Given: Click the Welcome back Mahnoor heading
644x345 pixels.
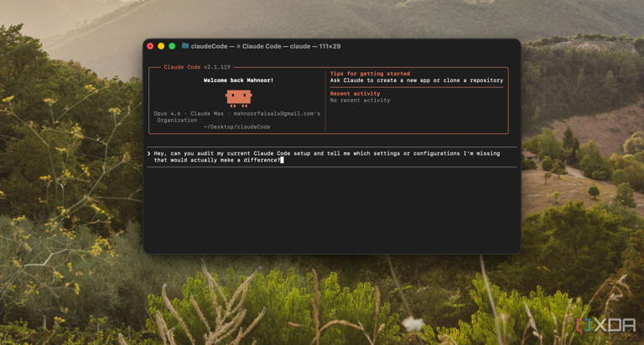Looking at the screenshot, I should pyautogui.click(x=238, y=80).
